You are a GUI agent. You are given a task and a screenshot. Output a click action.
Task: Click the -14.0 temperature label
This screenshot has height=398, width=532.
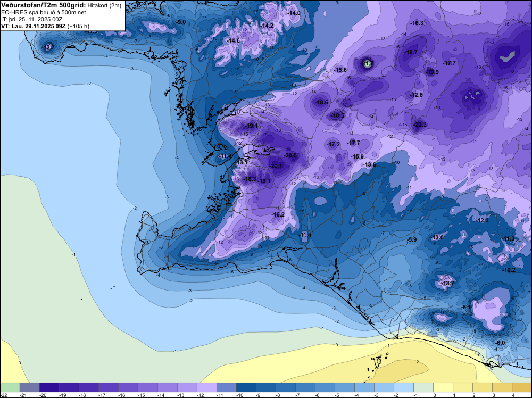pyautogui.click(x=294, y=13)
